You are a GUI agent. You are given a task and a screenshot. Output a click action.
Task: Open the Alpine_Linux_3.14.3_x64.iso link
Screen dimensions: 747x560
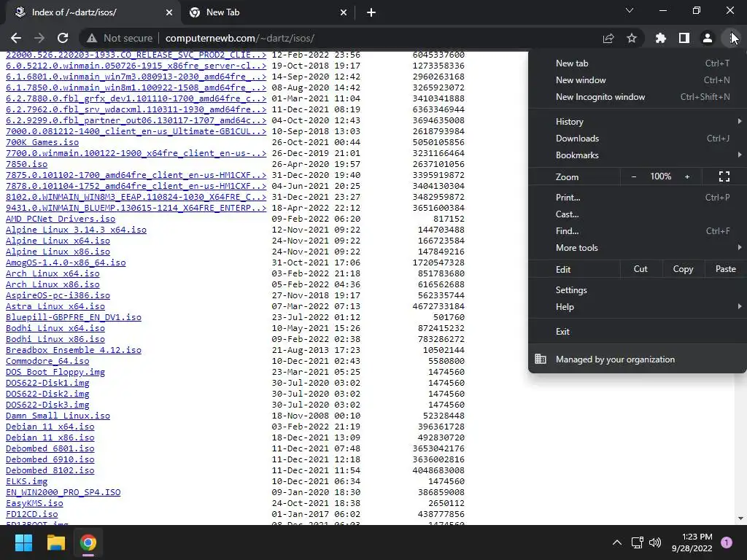pyautogui.click(x=76, y=230)
